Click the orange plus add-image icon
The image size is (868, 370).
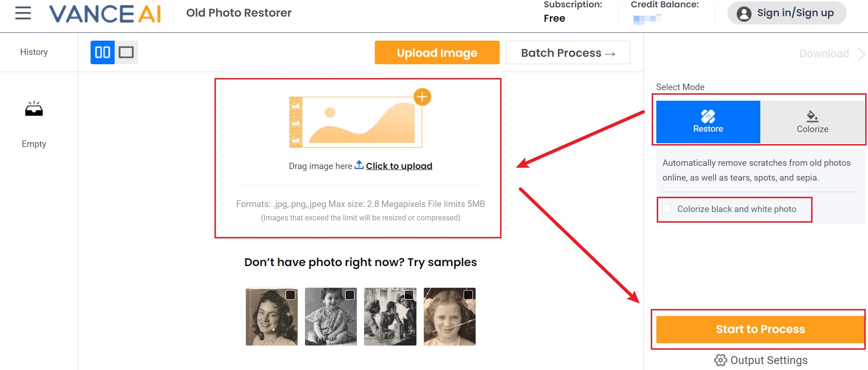(x=422, y=97)
